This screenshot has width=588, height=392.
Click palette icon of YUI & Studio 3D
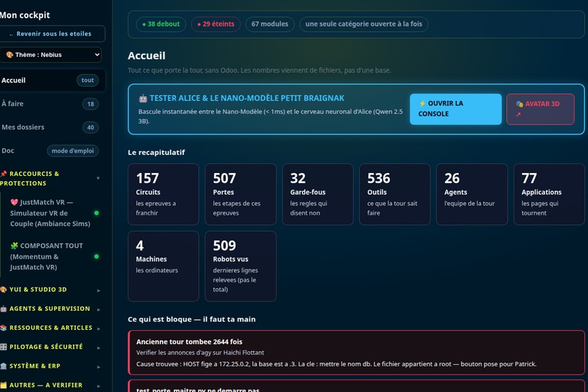click(4, 290)
